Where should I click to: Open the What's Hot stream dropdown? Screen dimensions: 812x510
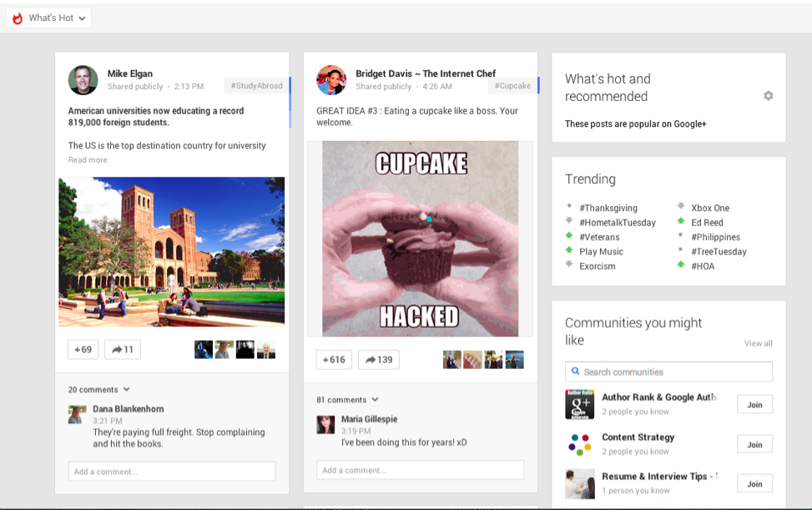(x=48, y=18)
